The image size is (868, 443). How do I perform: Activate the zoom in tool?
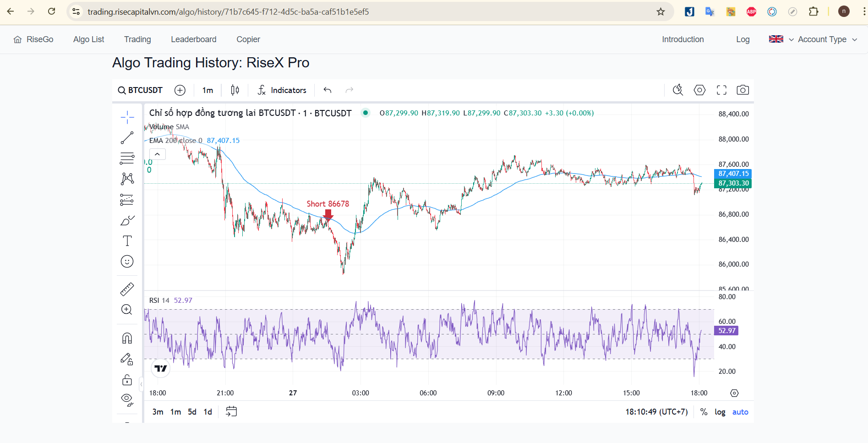[127, 310]
